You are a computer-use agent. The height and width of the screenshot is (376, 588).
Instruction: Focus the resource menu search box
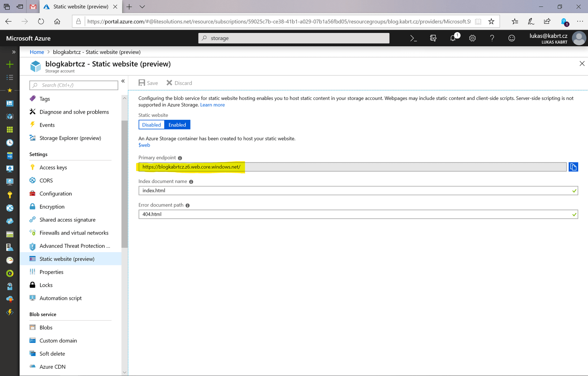click(73, 85)
